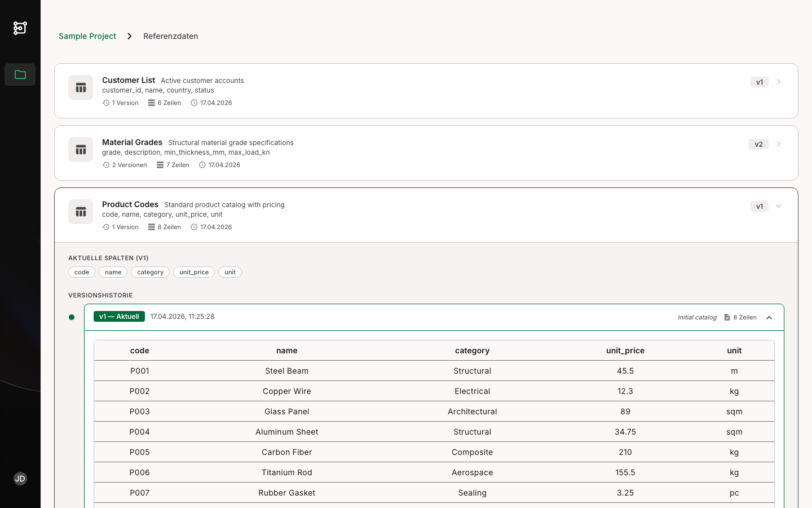Open the JD user avatar
Screen dimensions: 812x508
click(20, 479)
